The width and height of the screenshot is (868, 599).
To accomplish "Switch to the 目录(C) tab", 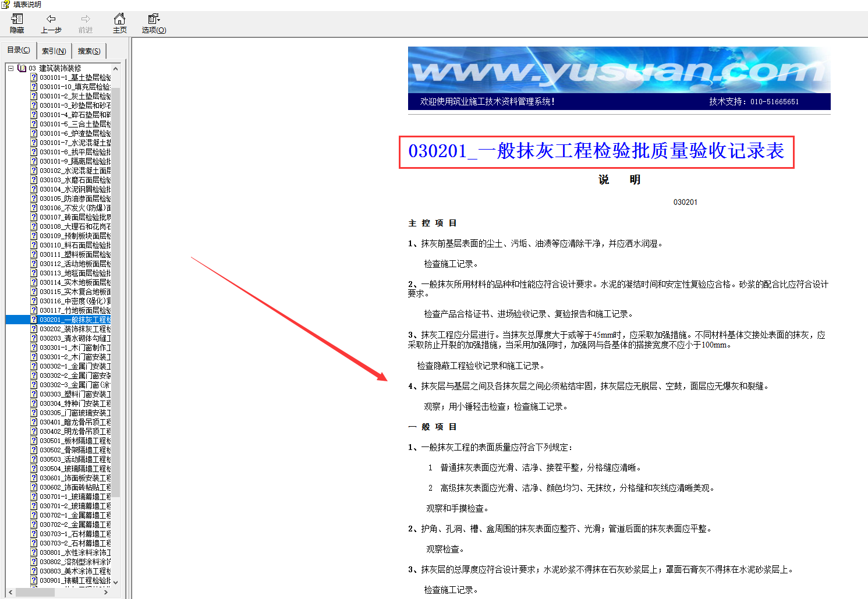I will click(x=19, y=50).
